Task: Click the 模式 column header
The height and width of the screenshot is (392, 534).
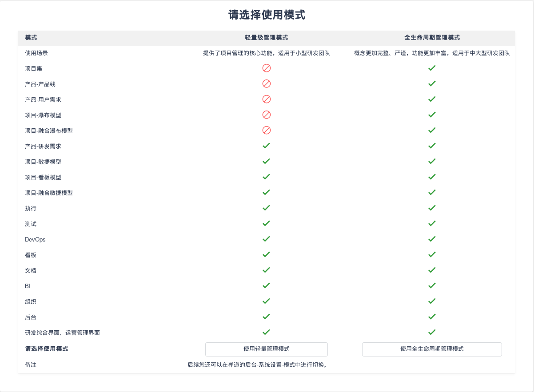Action: pos(31,38)
